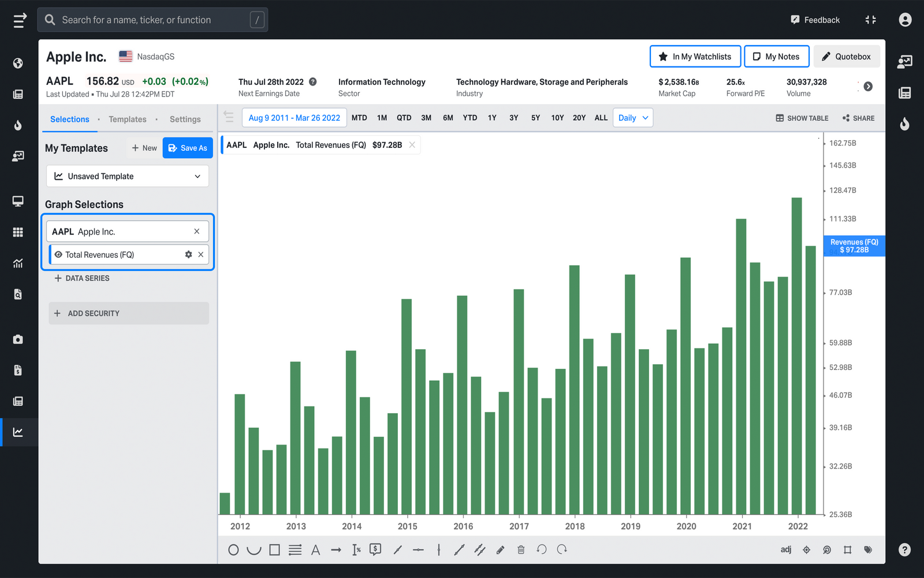Open the help question mark button
Viewport: 924px width, 578px height.
905,550
